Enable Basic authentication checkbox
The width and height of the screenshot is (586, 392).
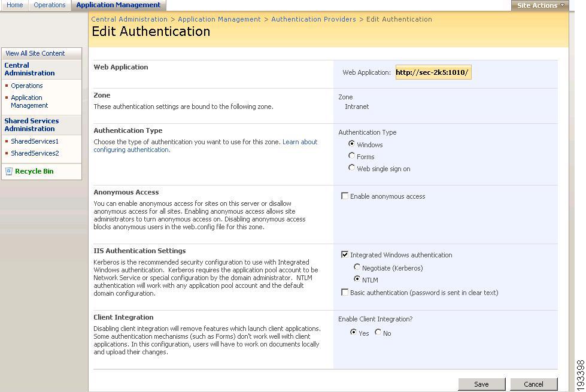345,292
